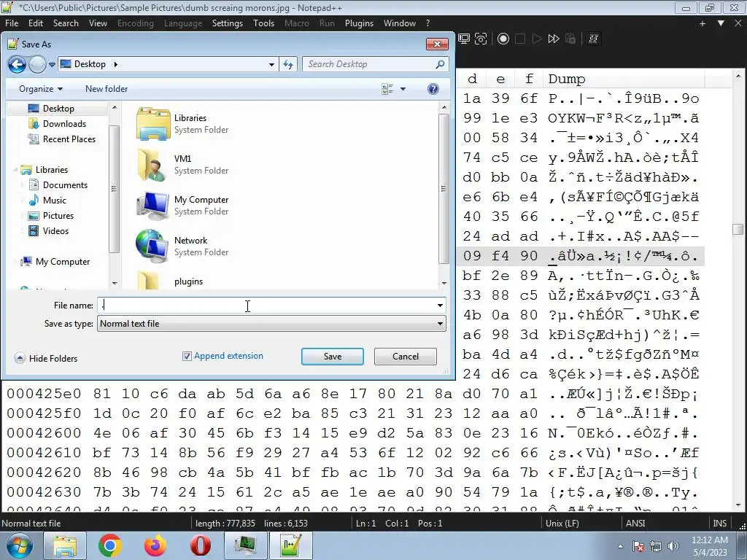Click the New folder button

[x=107, y=89]
